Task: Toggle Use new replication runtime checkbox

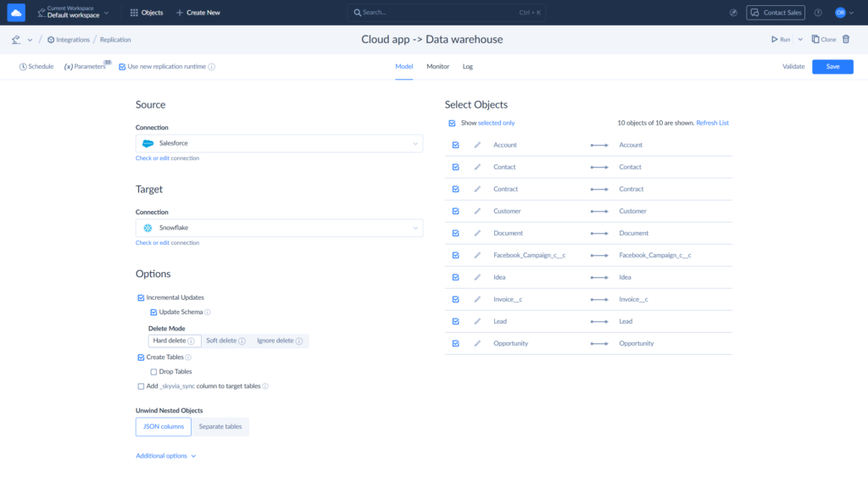Action: coord(122,67)
